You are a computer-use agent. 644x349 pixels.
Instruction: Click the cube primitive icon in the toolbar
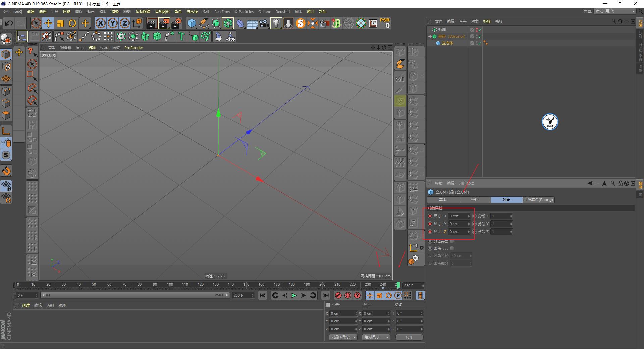click(192, 23)
